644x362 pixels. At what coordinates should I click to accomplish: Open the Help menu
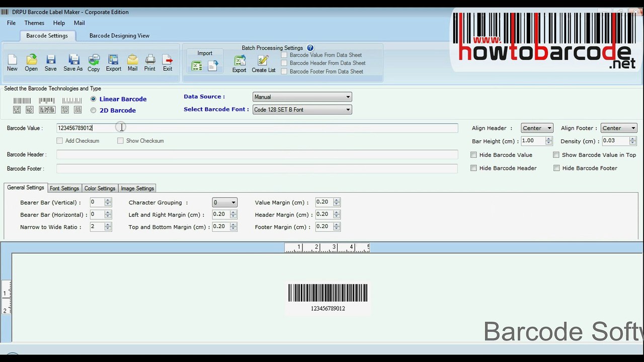pyautogui.click(x=59, y=23)
